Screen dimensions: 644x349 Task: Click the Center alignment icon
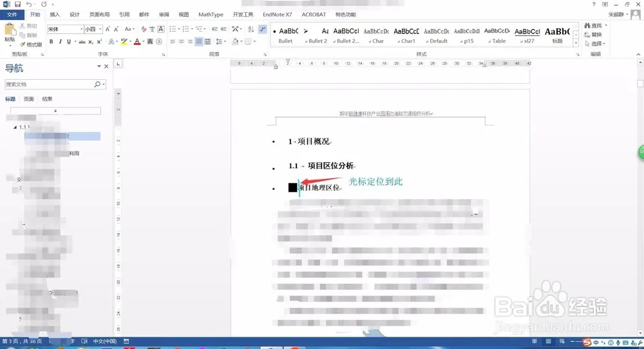point(181,41)
